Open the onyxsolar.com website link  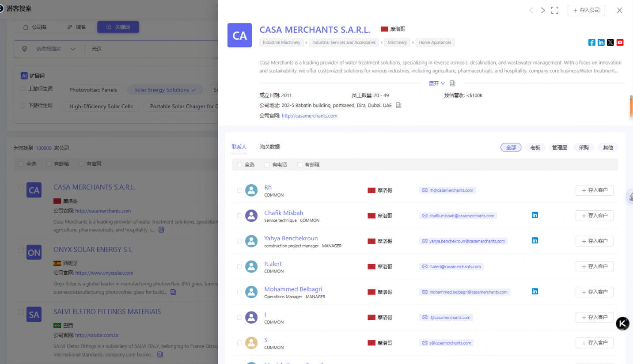point(104,273)
